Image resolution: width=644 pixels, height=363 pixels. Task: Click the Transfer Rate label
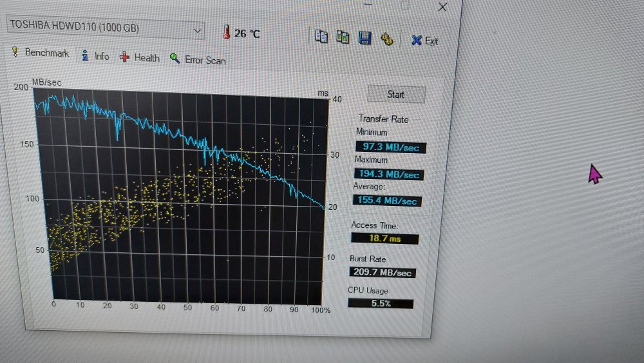(383, 119)
